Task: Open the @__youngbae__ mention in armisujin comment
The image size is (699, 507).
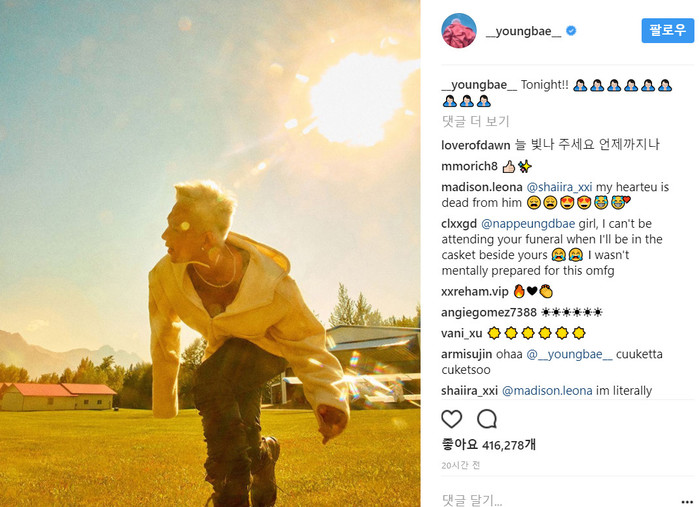Action: pos(570,354)
